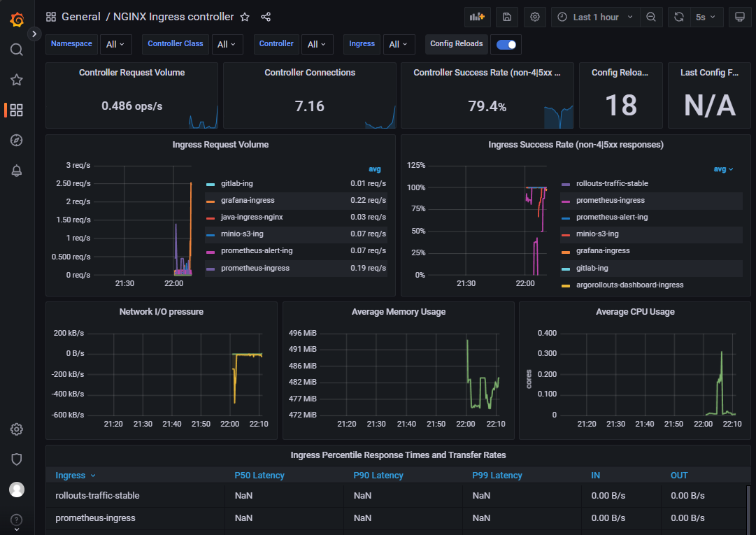Open dashboard settings gear in the toolbar
The height and width of the screenshot is (535, 756).
pos(535,17)
